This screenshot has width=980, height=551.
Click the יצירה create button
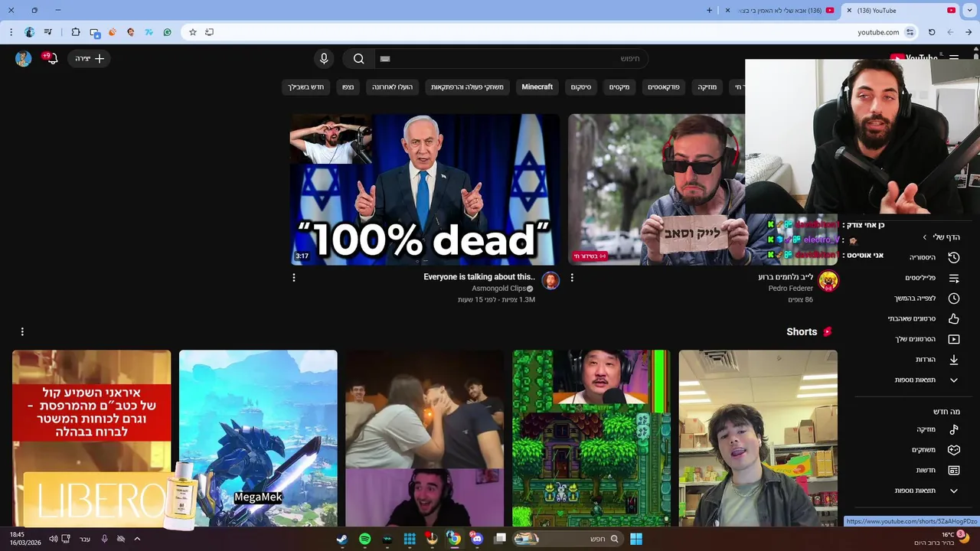pyautogui.click(x=90, y=59)
